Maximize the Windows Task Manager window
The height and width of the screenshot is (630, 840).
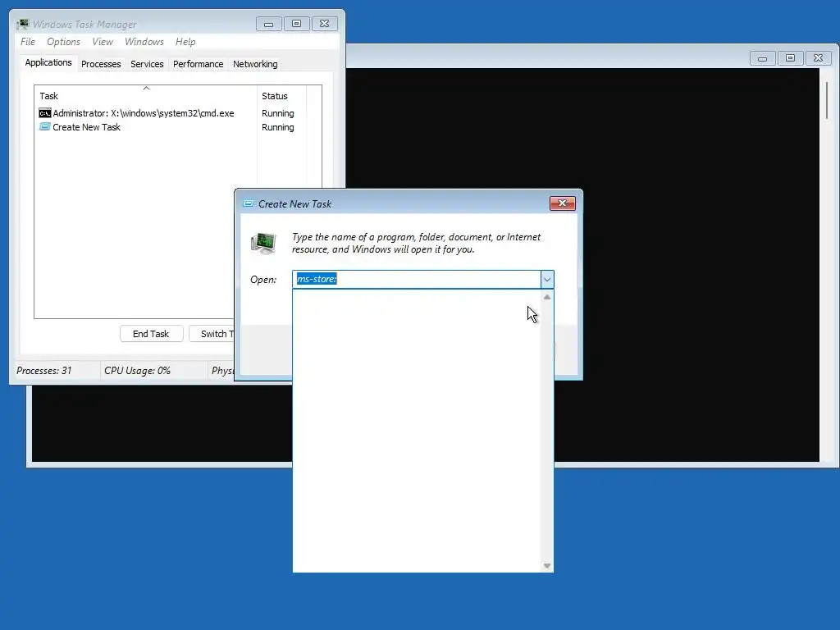(296, 24)
